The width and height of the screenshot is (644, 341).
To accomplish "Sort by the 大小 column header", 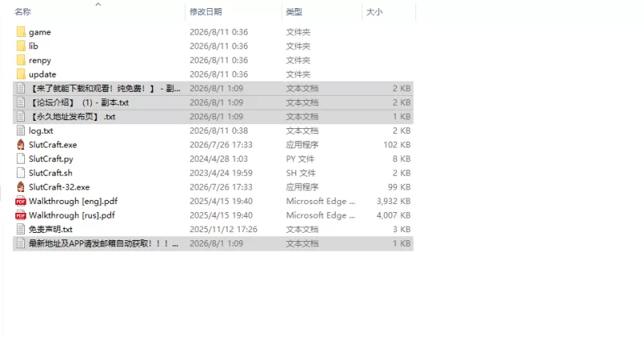I will [374, 12].
